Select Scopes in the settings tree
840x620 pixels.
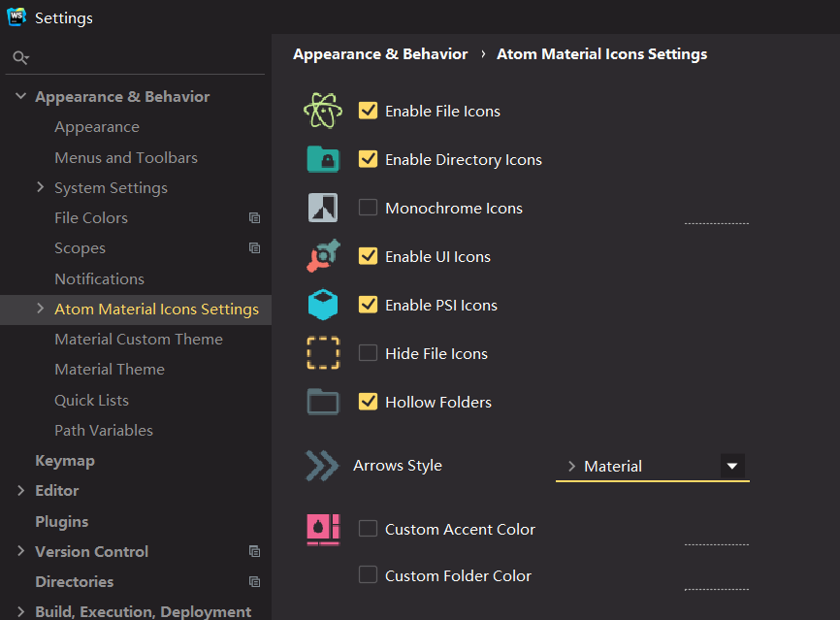[x=80, y=248]
